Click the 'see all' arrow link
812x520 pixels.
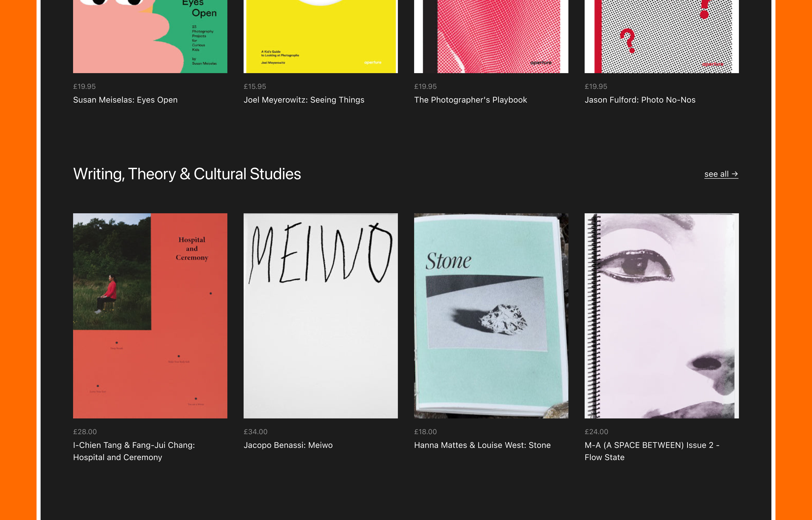pyautogui.click(x=721, y=174)
